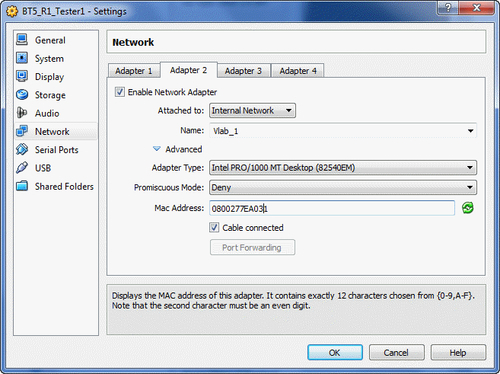The height and width of the screenshot is (374, 500).
Task: Click the Cancel button
Action: pyautogui.click(x=396, y=352)
